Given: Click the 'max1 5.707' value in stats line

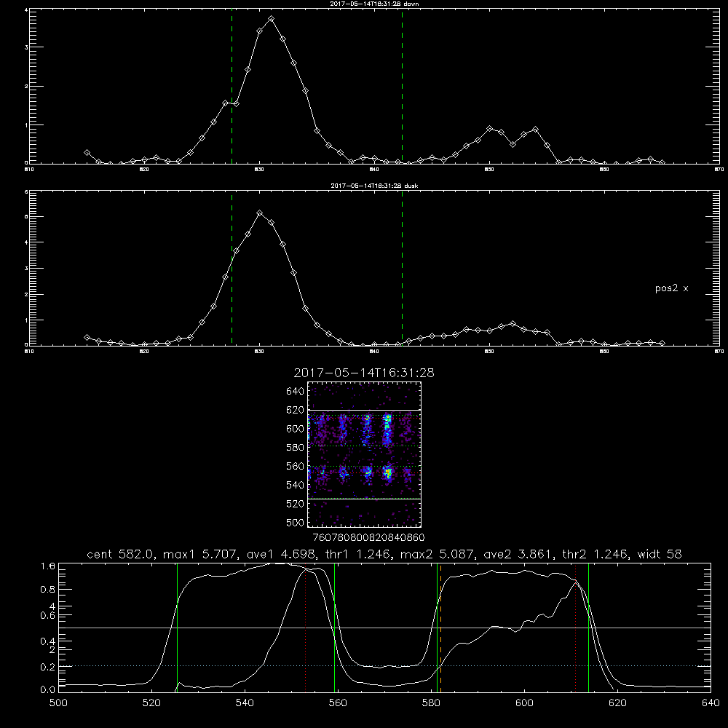Looking at the screenshot, I should pos(200,554).
